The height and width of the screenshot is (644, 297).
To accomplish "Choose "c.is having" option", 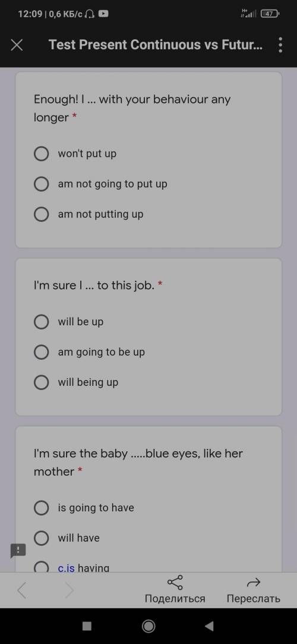I will click(x=72, y=568).
